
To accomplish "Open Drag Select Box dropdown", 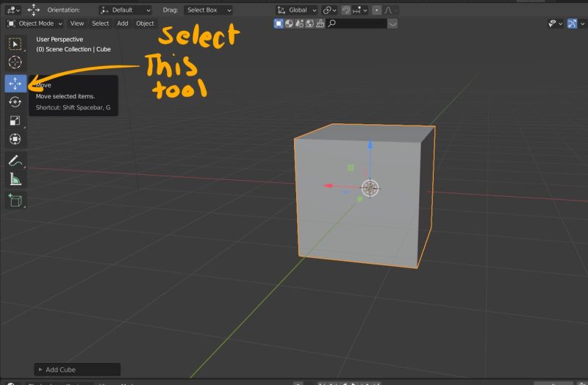I will (208, 10).
